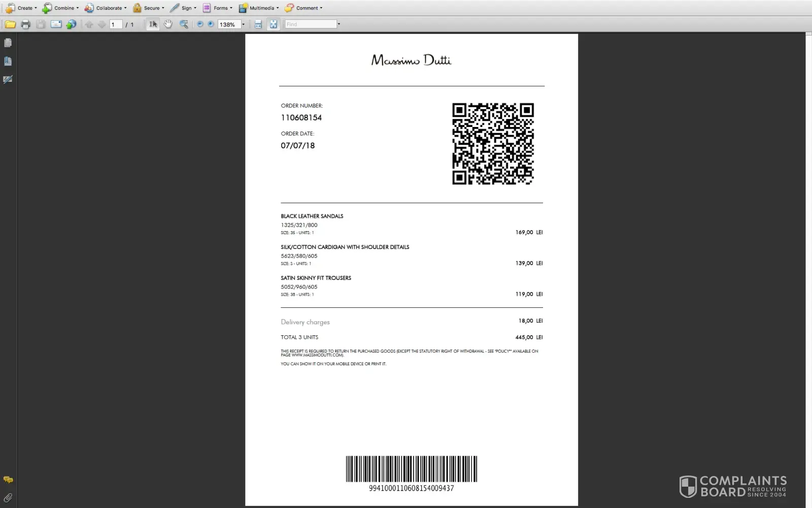Viewport: 812px width, 508px height.
Task: Click the item code 1325/321/800
Action: tap(299, 225)
